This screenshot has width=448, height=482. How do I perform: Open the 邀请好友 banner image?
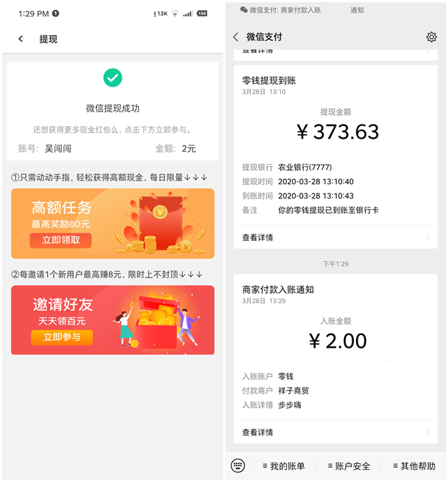[113, 320]
